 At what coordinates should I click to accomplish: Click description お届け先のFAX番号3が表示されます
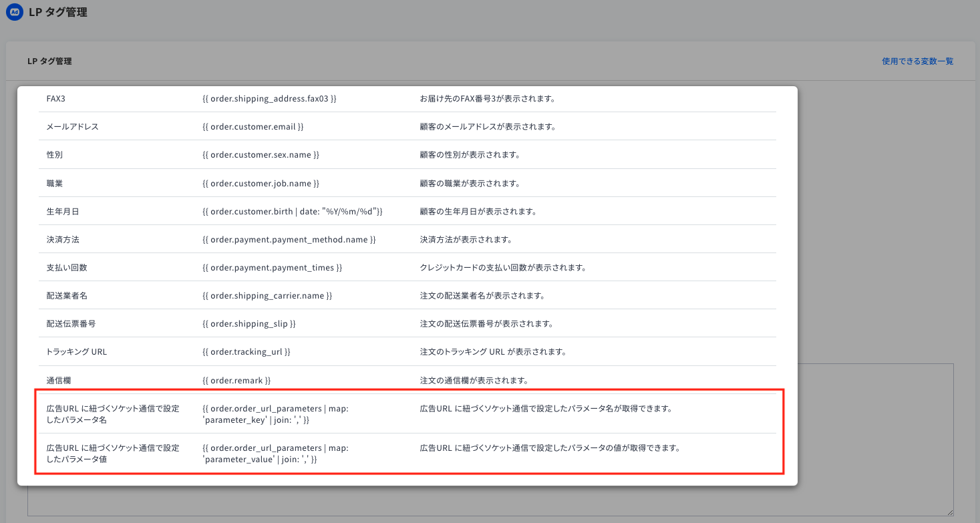(488, 99)
